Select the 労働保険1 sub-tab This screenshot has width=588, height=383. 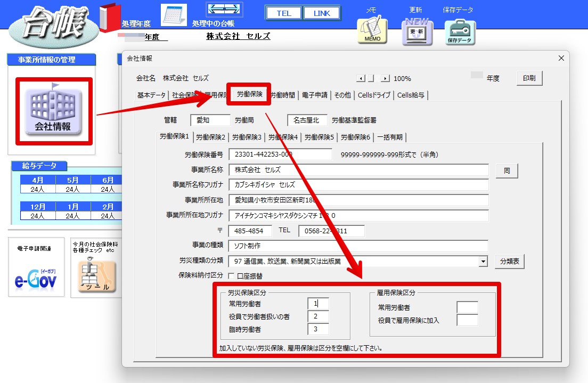coord(174,136)
